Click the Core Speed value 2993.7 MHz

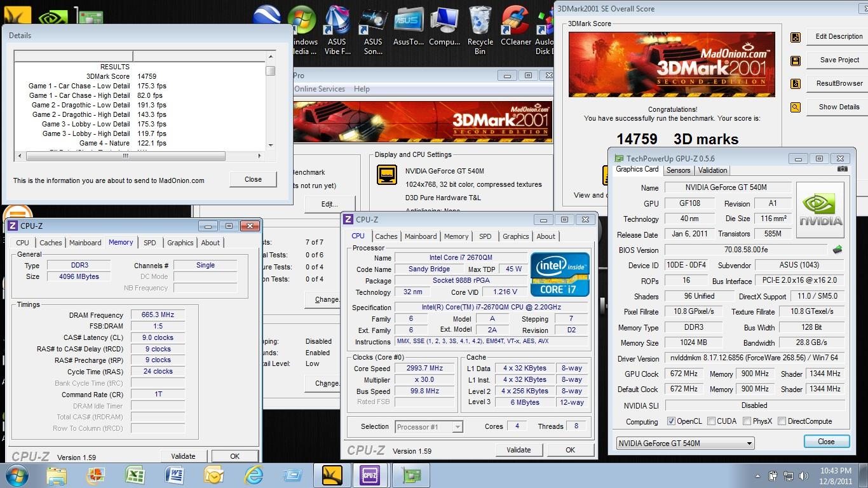[x=425, y=369]
